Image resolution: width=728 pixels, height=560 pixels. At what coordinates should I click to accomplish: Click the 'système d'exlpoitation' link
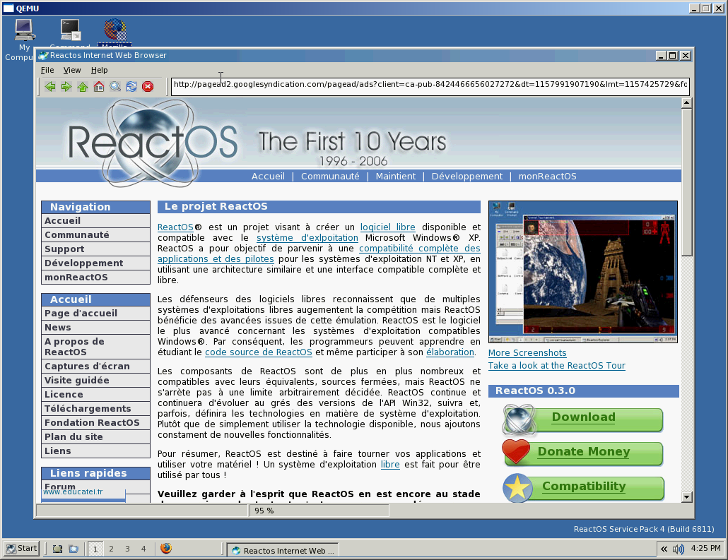point(307,238)
